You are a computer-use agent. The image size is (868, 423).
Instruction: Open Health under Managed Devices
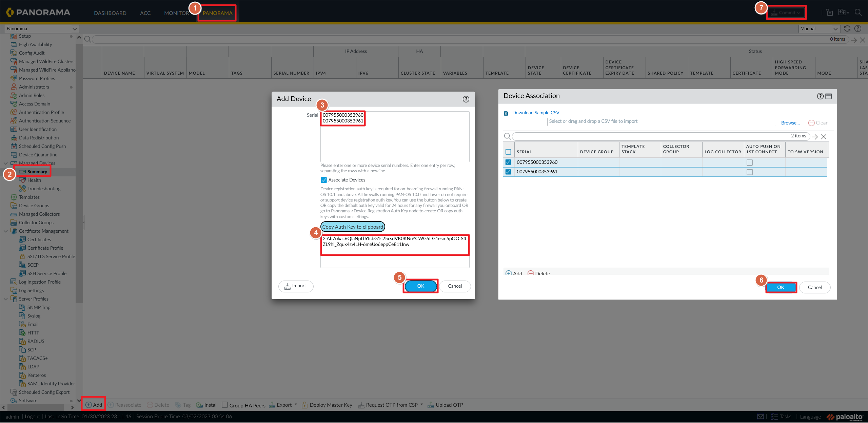tap(34, 180)
